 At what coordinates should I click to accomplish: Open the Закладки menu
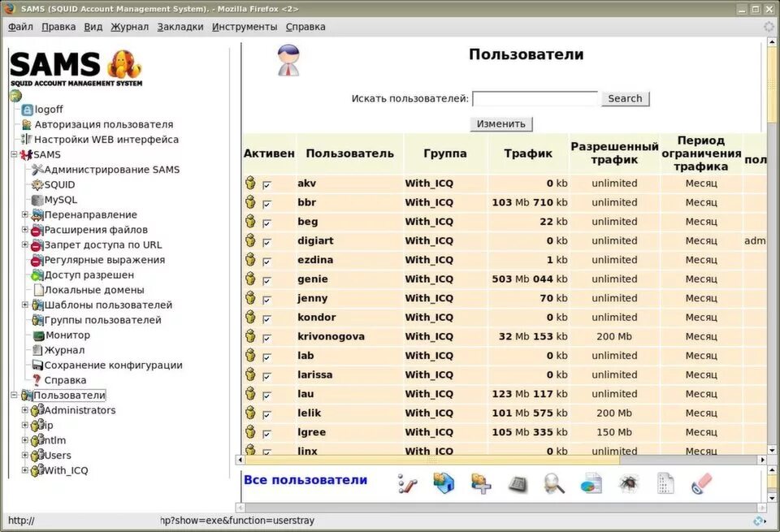click(x=180, y=27)
